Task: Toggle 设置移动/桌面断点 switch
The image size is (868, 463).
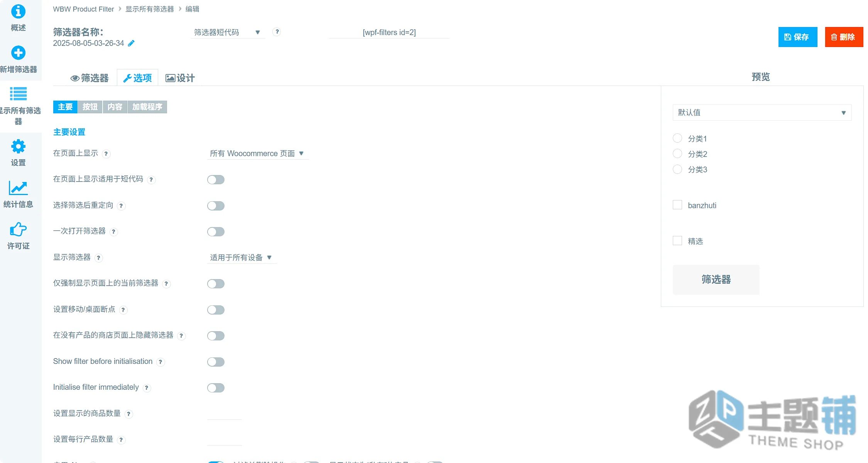Action: coord(216,310)
